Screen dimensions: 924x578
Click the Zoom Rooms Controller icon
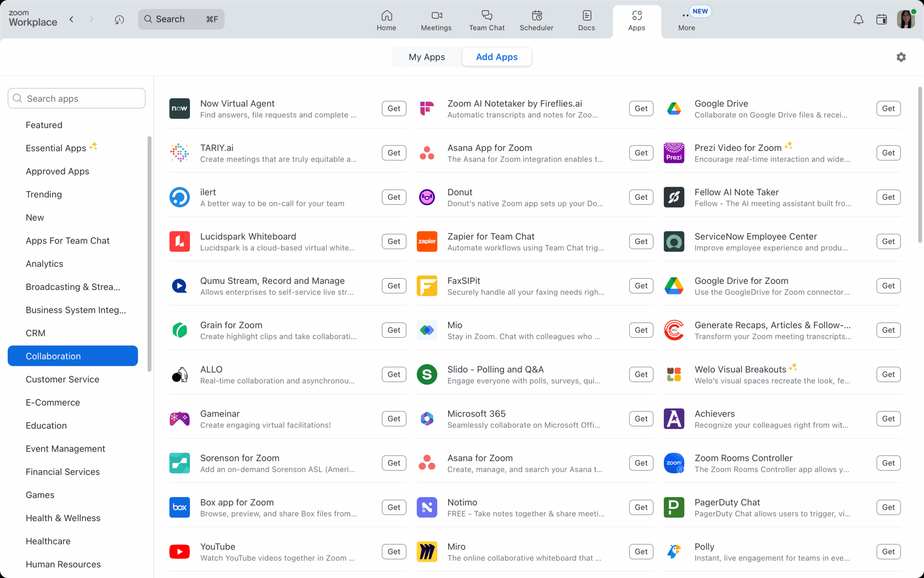click(674, 463)
